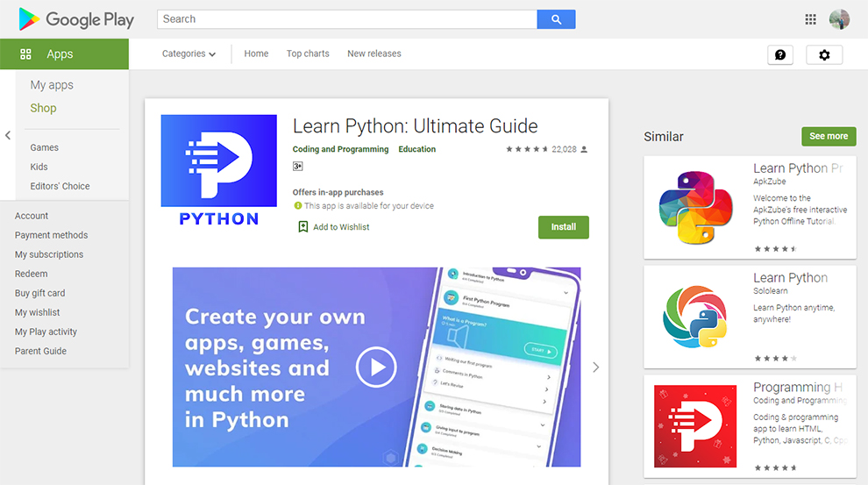Click the availability info icon

[x=298, y=205]
